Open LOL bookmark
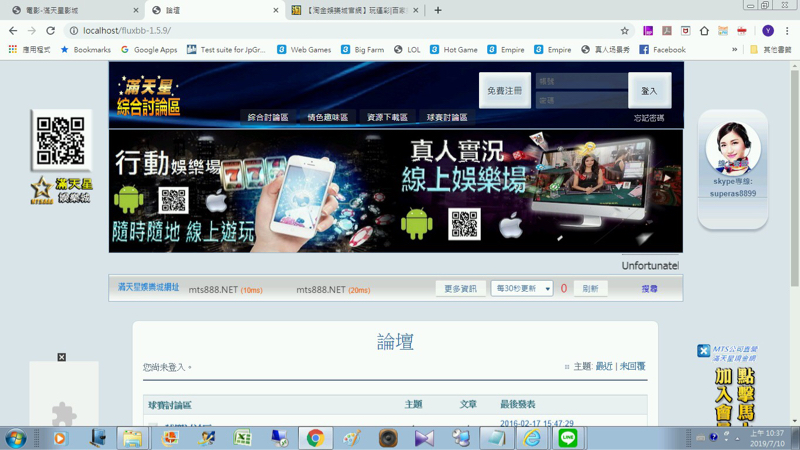This screenshot has height=450, width=800. [x=407, y=49]
